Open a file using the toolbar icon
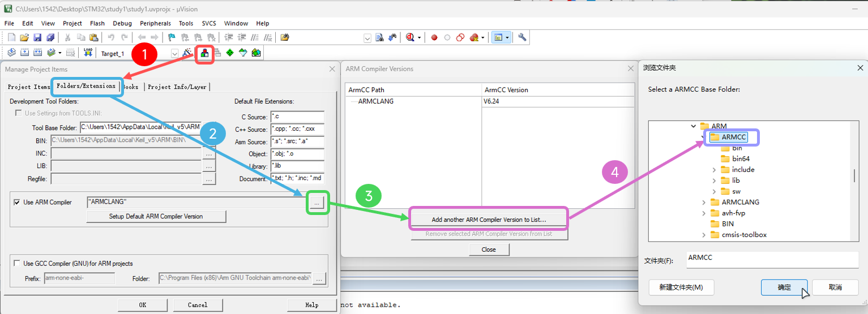The image size is (868, 314). tap(24, 37)
